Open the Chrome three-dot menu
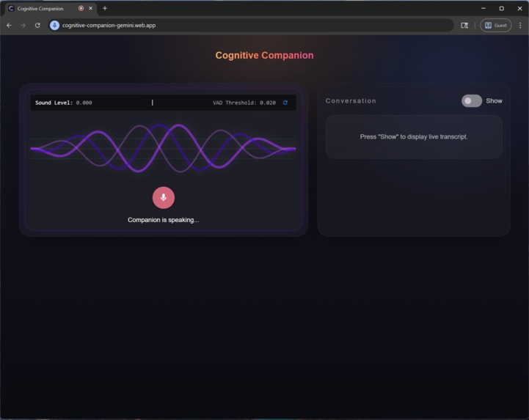 coord(520,25)
